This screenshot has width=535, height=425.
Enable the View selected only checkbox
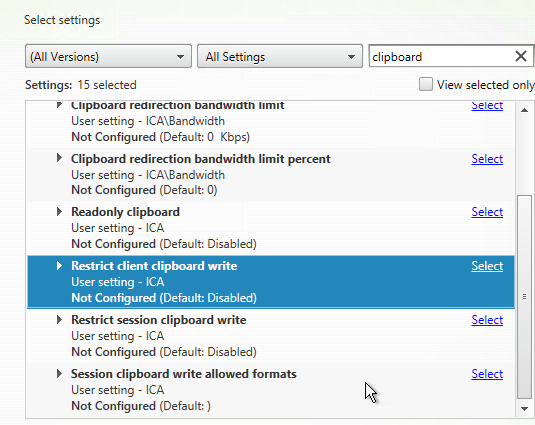pos(426,84)
